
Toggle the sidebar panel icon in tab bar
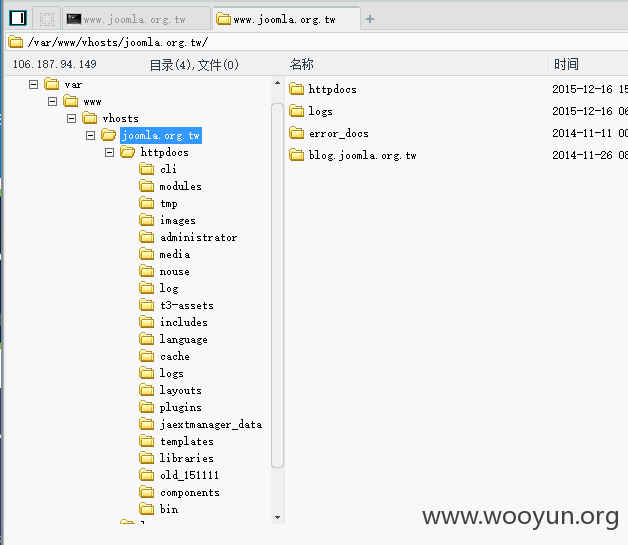18,18
